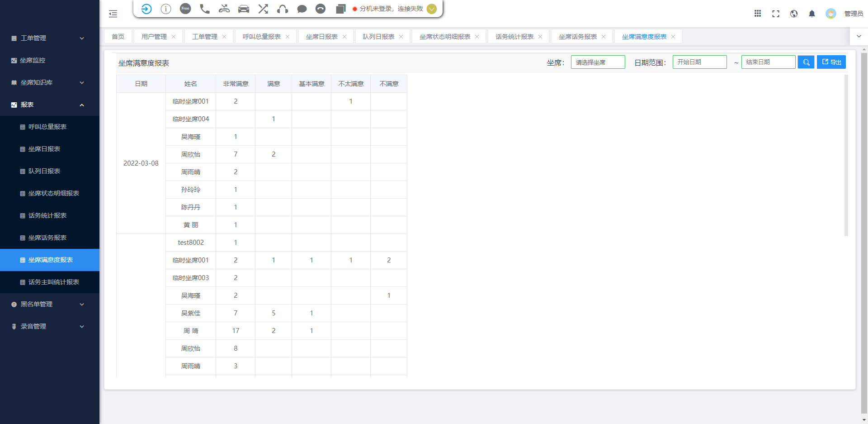Click the user avatar icon

coord(830,14)
